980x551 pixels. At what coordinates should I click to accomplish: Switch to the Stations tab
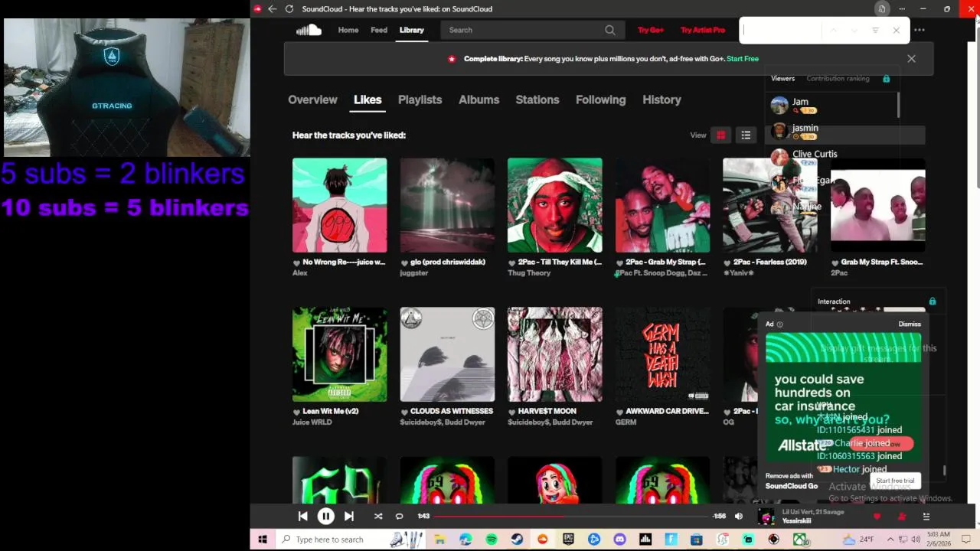[537, 99]
